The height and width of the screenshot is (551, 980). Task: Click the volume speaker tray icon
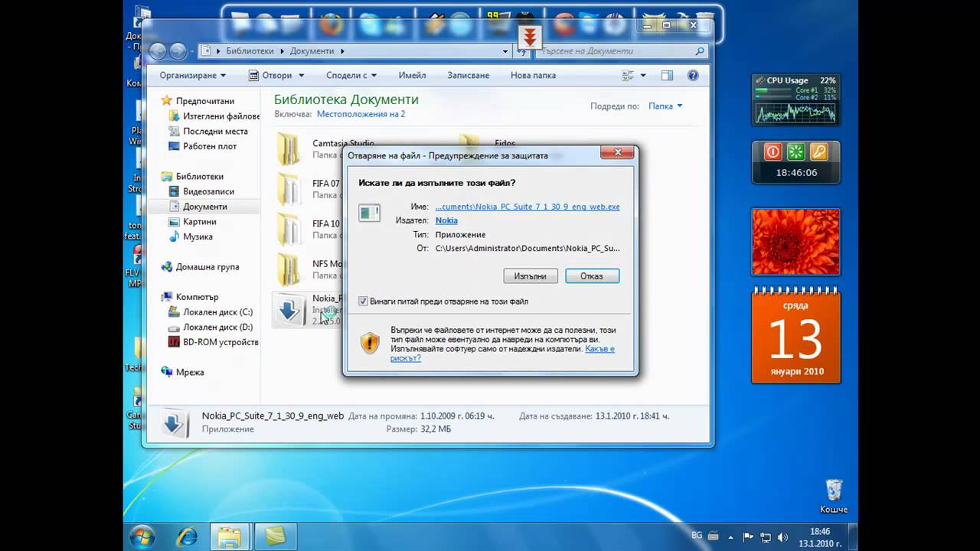coord(782,537)
